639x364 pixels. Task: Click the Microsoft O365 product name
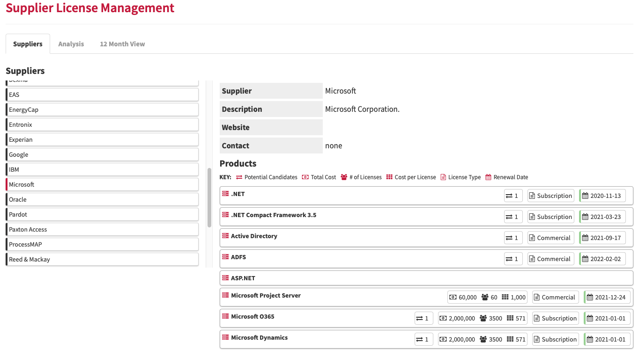[253, 316]
